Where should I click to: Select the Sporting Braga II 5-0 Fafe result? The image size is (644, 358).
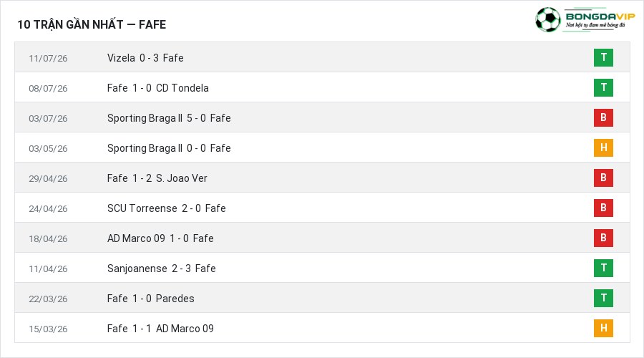coord(169,118)
